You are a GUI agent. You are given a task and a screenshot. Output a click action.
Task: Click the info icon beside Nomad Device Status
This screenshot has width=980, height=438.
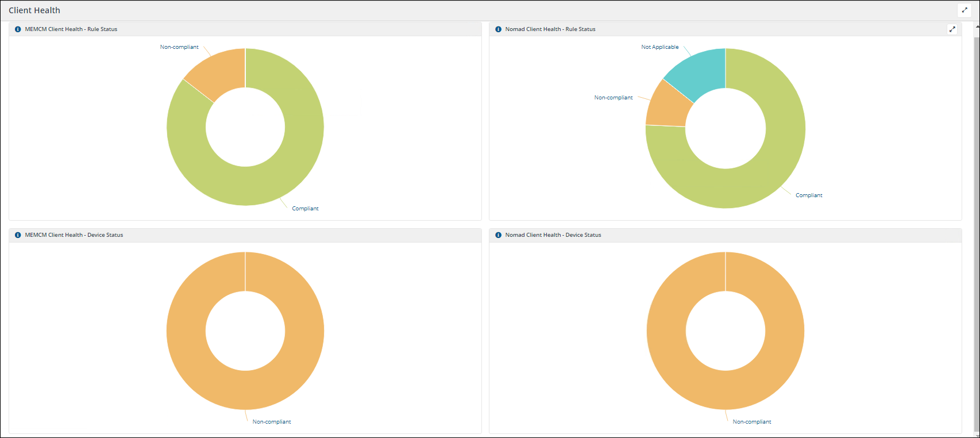click(x=498, y=235)
